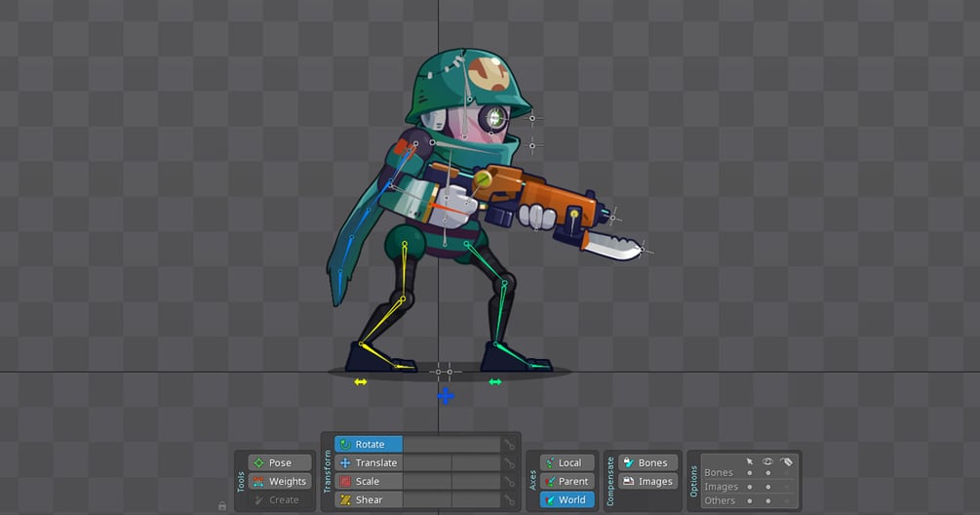Switch axes to World
The height and width of the screenshot is (515, 980).
click(567, 500)
